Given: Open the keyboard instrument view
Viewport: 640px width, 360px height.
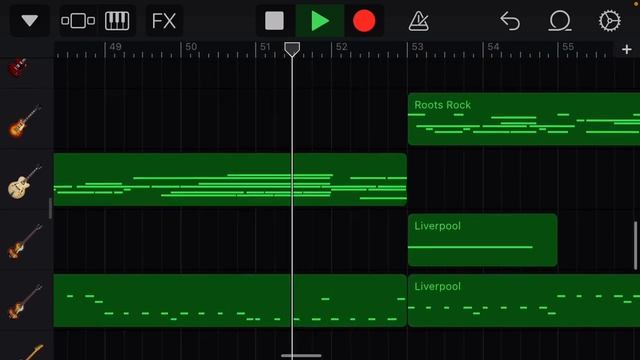Looking at the screenshot, I should click(x=117, y=20).
